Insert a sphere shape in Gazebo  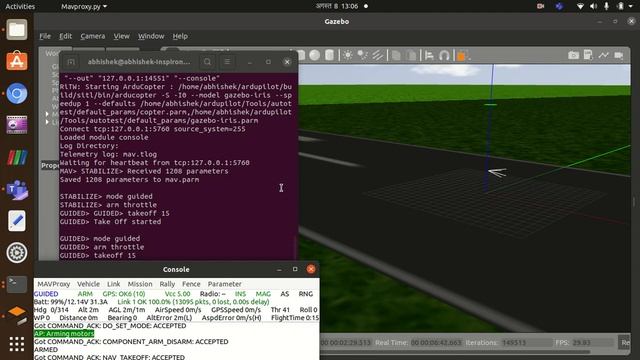[x=315, y=55]
